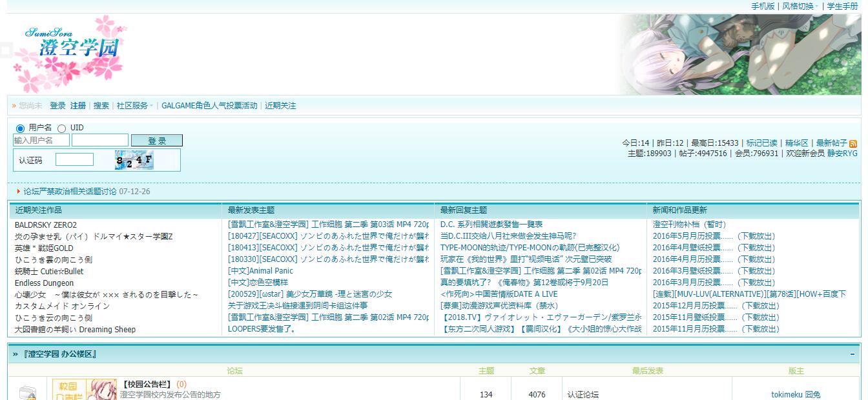The width and height of the screenshot is (868, 400).
Task: Open the [200529][ωstar] 美少女万華鏡 thread
Action: [x=310, y=294]
